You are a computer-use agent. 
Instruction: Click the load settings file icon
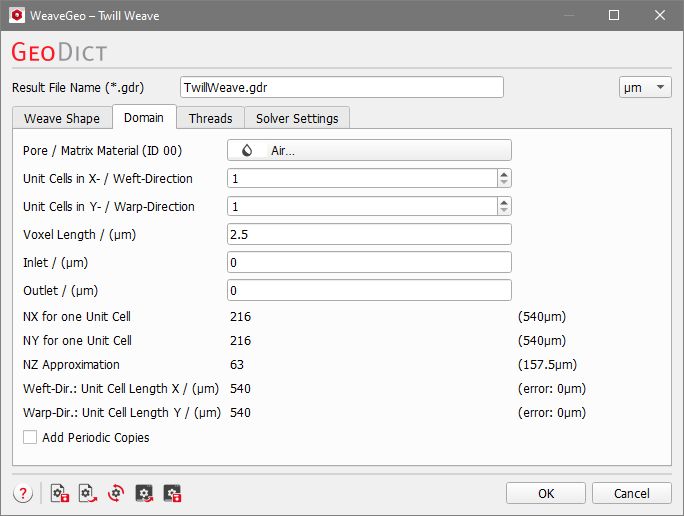88,493
